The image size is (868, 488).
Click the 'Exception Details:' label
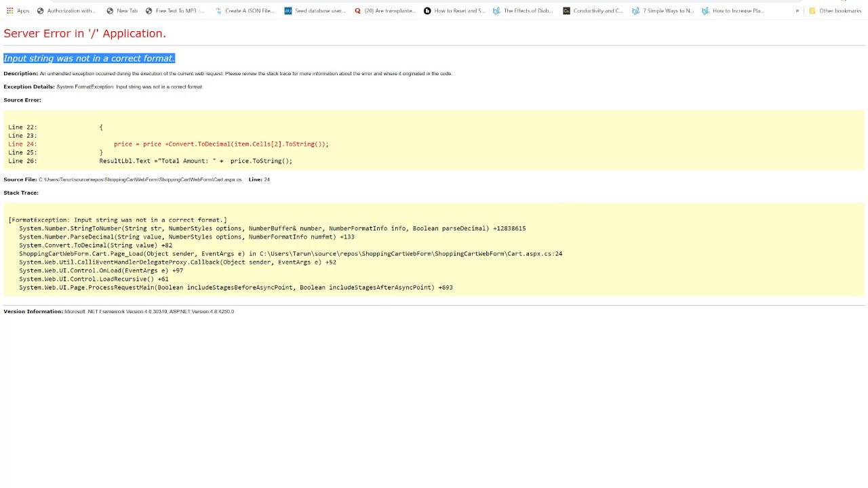coord(29,87)
